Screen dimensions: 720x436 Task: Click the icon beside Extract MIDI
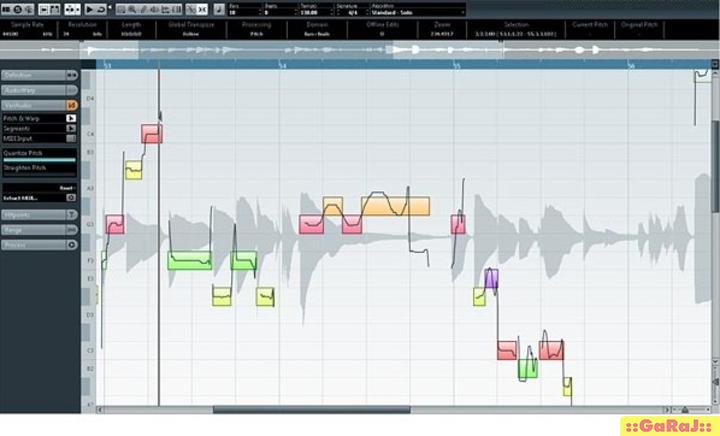71,198
